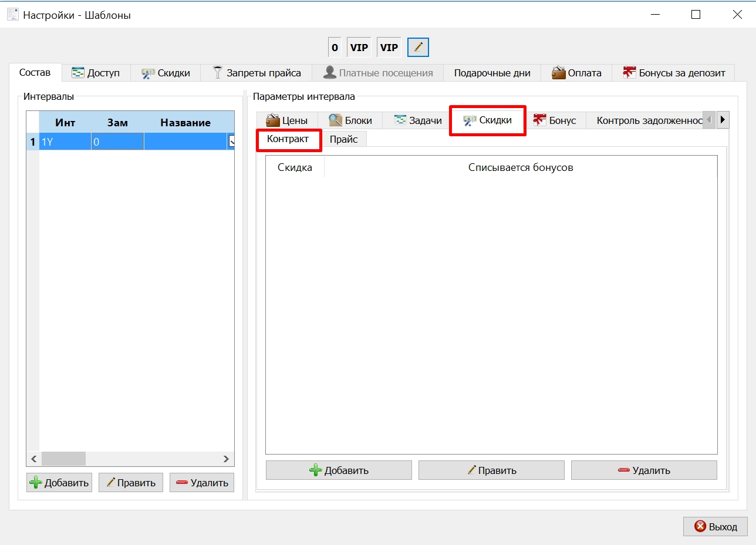Click the Зам column header
Screen dimensions: 756x545
(x=117, y=123)
